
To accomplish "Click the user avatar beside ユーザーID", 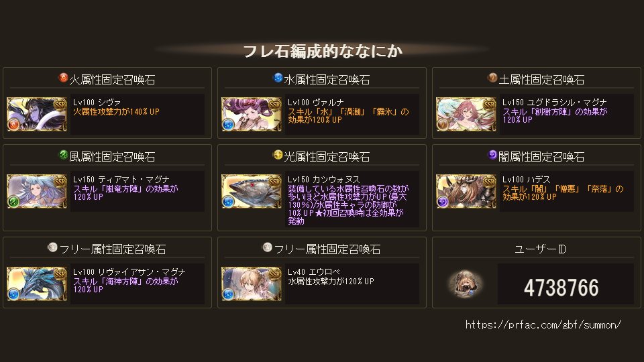I will 465,284.
